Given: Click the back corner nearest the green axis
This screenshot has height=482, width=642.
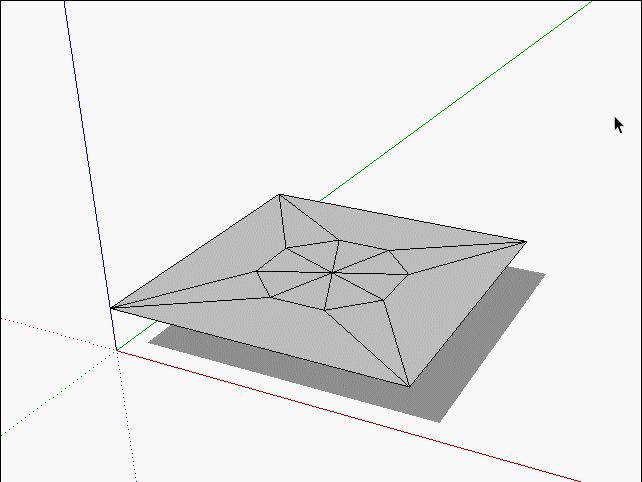Looking at the screenshot, I should pyautogui.click(x=280, y=195).
